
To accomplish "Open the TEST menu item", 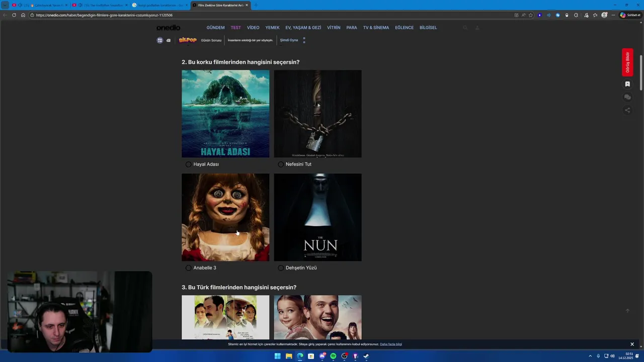I will [235, 28].
